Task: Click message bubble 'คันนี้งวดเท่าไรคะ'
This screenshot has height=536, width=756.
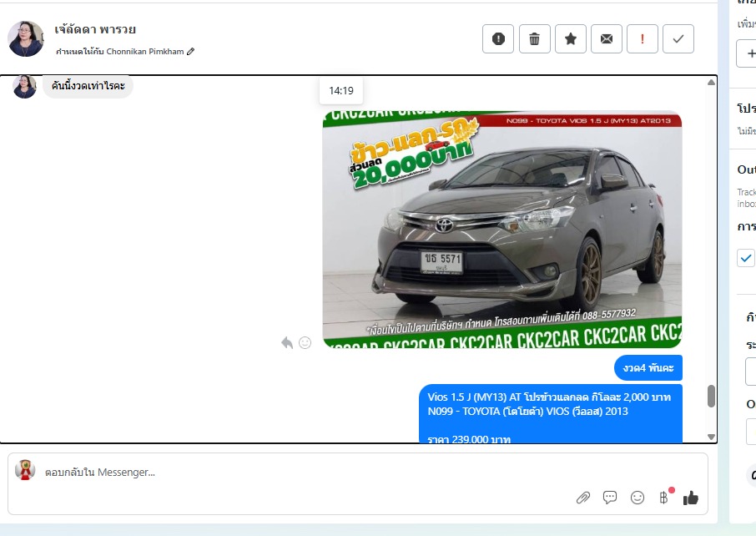Action: point(88,86)
